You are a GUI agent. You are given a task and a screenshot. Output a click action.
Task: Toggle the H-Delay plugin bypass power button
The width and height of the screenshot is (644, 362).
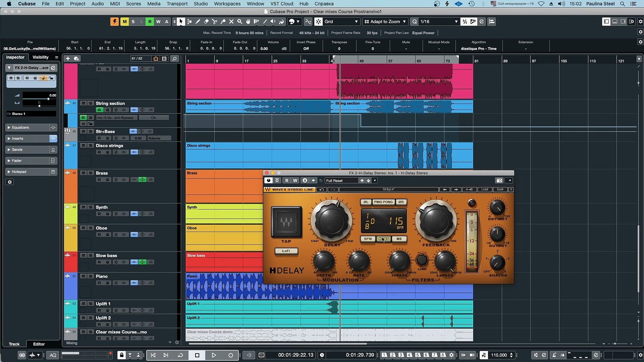click(268, 180)
